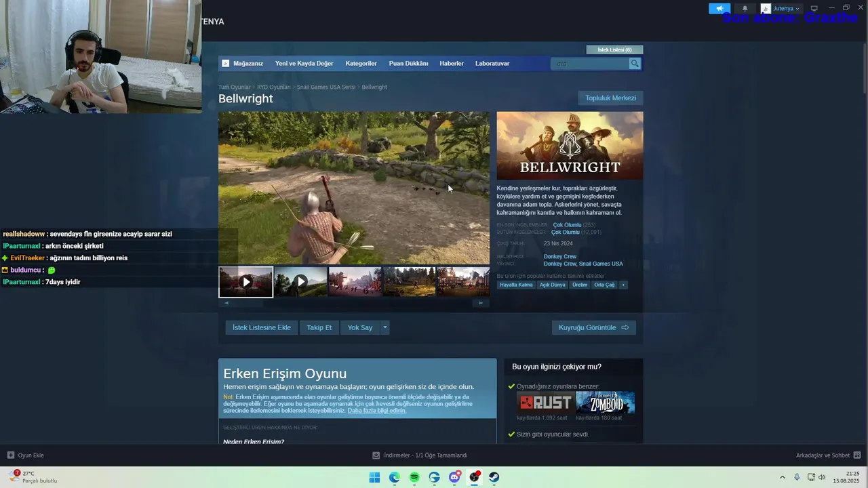
Task: Click the store search magnifier icon
Action: (x=635, y=64)
